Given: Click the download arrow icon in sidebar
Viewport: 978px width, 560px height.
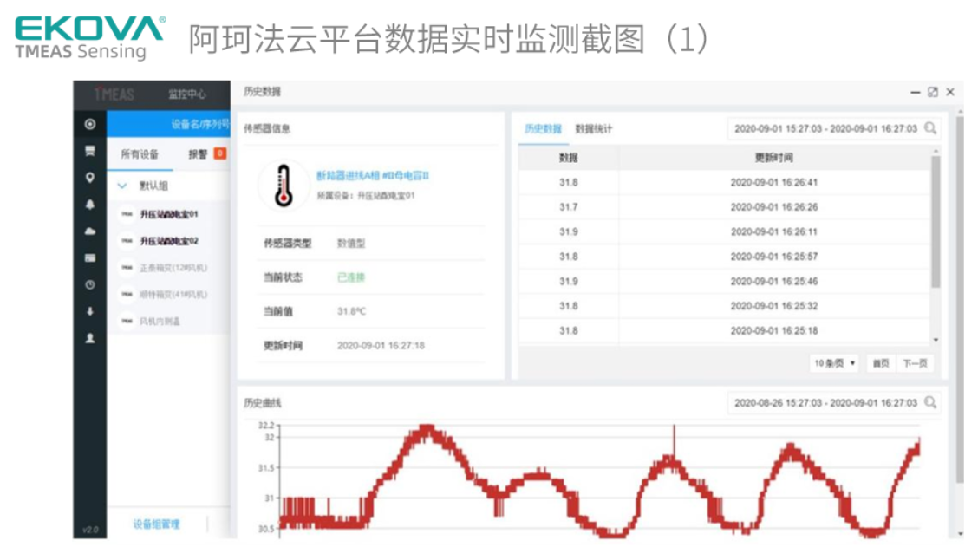Looking at the screenshot, I should pos(89,311).
